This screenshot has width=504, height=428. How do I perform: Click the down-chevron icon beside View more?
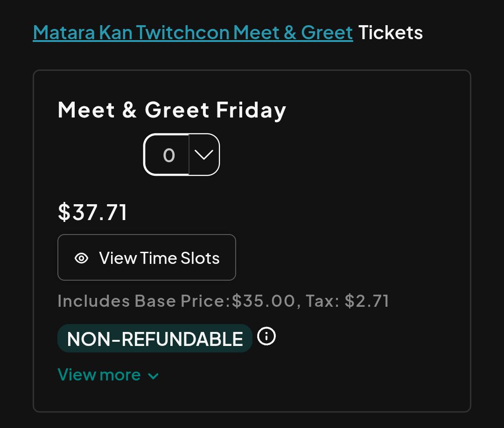tap(153, 376)
